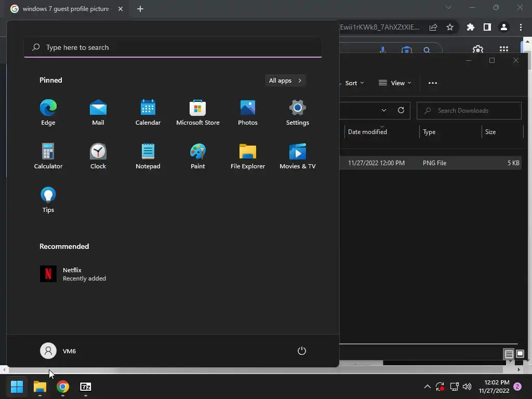Open Chrome tab search chevron
Image resolution: width=532 pixels, height=399 pixels.
coord(448,7)
